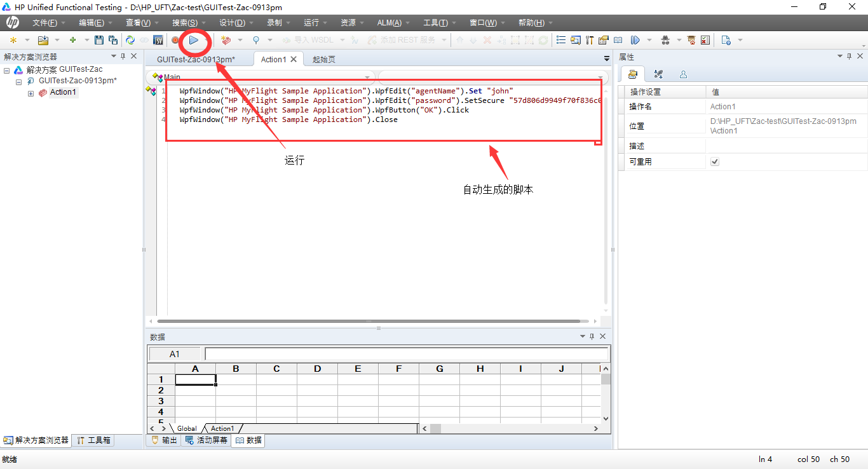The height and width of the screenshot is (469, 868).
Task: Click the green plus Add icon
Action: click(72, 40)
